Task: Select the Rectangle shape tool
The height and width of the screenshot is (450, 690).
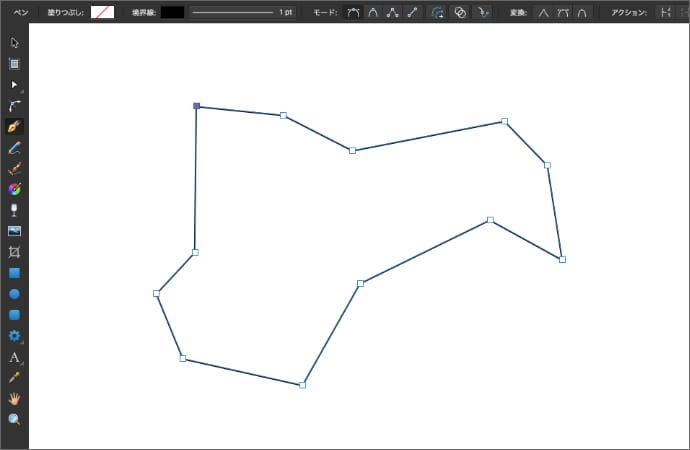Action: click(14, 273)
